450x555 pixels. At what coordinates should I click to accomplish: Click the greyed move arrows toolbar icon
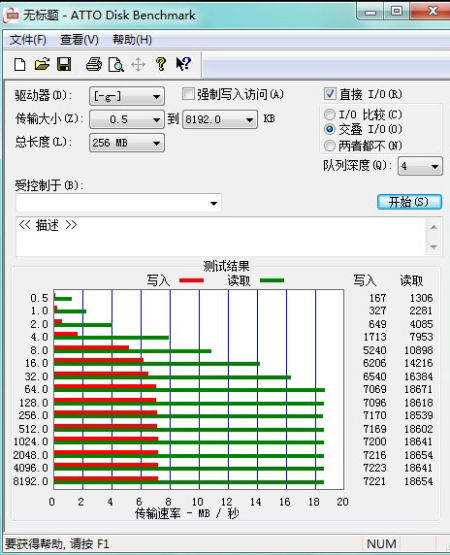[x=138, y=65]
